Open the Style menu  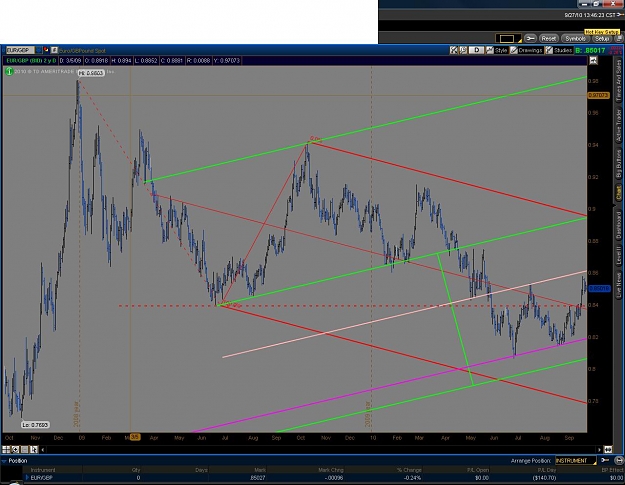(497, 50)
